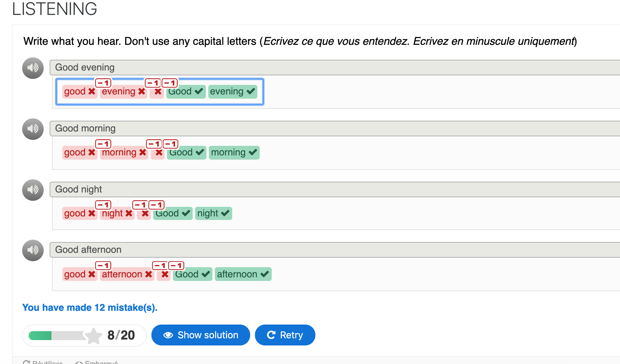
Task: Click the Embarqué embed link
Action: (x=97, y=362)
